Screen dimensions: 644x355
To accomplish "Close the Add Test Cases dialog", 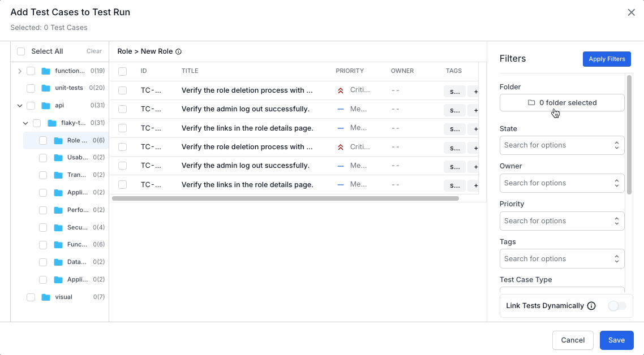I will tap(631, 12).
